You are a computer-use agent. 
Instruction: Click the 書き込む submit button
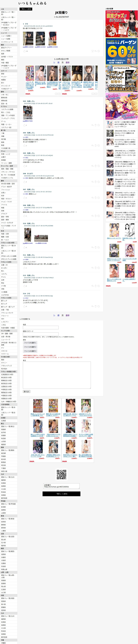tap(27, 392)
